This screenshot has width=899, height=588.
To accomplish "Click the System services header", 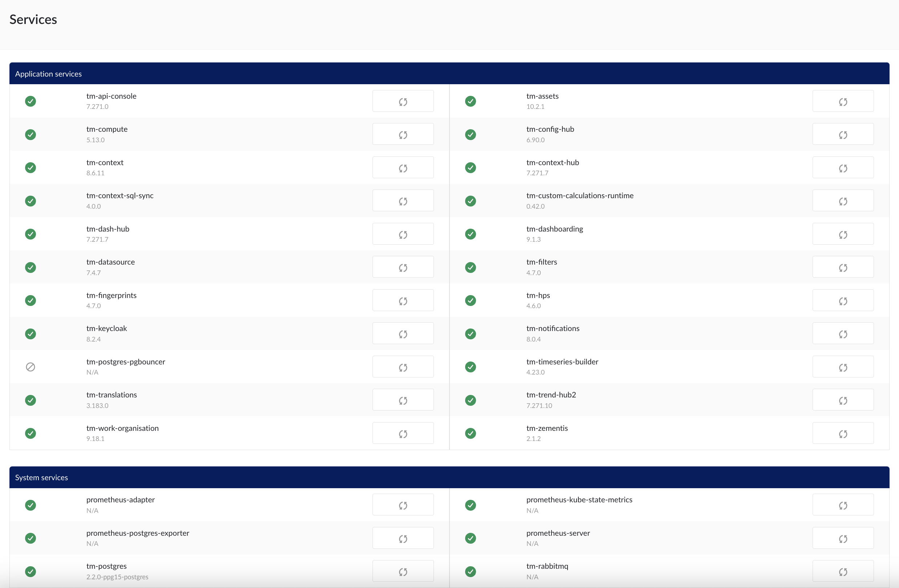I will [41, 477].
